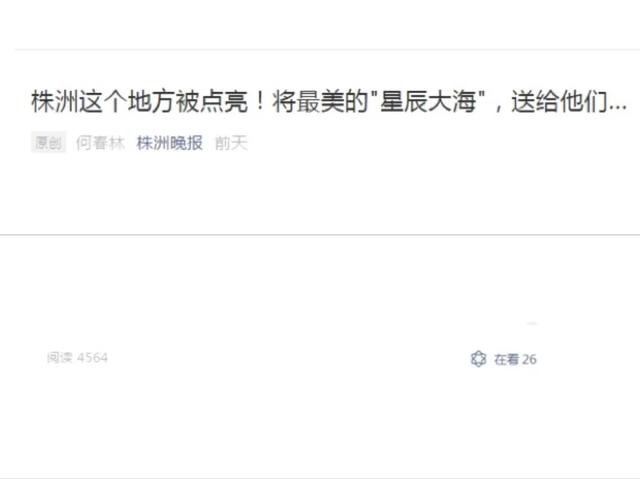Click 将最美的 words in the headline
The height and width of the screenshot is (479, 640).
[x=320, y=102]
